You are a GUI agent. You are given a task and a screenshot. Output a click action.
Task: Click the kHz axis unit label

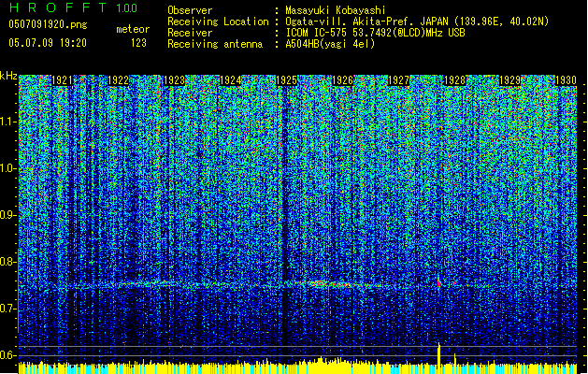pos(8,76)
